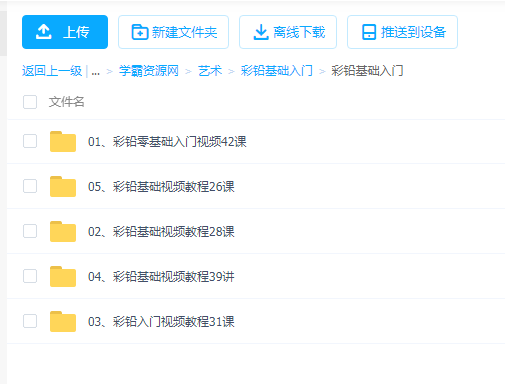Check the box for 04、彩铅基础视频教程39讲

(30, 276)
